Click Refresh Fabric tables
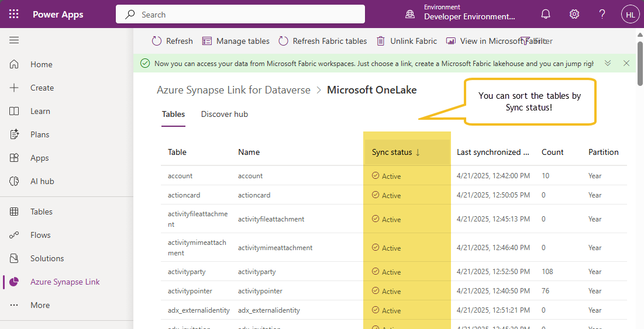The height and width of the screenshot is (329, 644). point(322,41)
